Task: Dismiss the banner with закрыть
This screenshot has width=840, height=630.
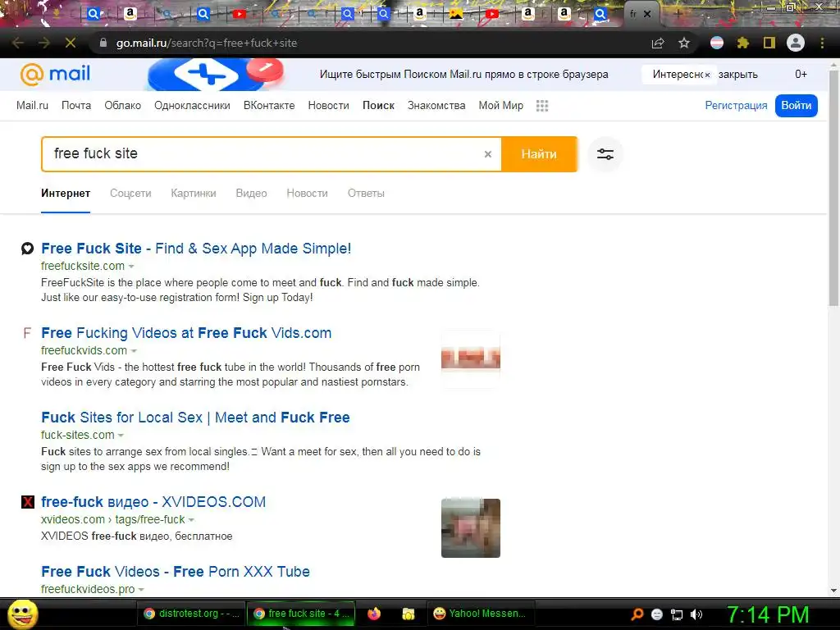Action: [x=738, y=75]
